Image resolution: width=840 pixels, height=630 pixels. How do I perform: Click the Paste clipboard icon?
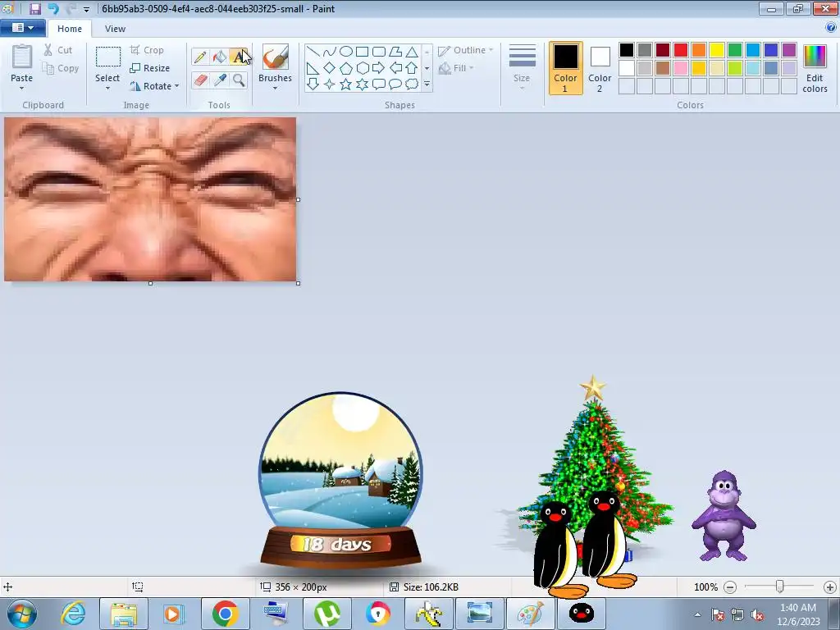(x=22, y=57)
